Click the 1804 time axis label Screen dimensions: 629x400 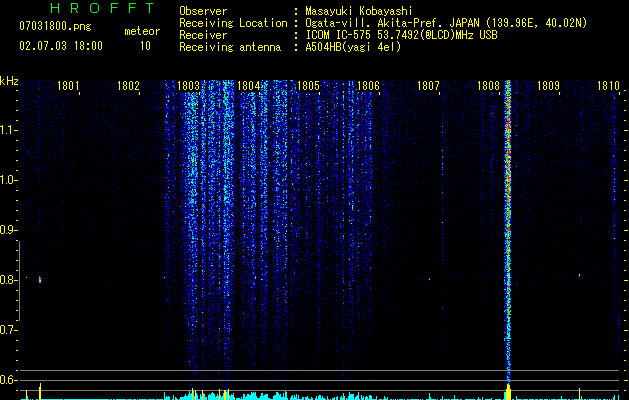(248, 86)
